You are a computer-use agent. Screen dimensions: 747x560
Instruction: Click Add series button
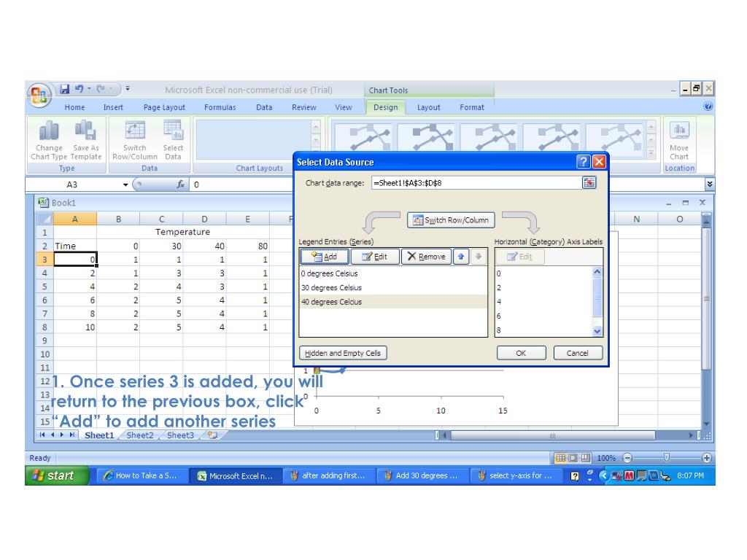tap(325, 257)
